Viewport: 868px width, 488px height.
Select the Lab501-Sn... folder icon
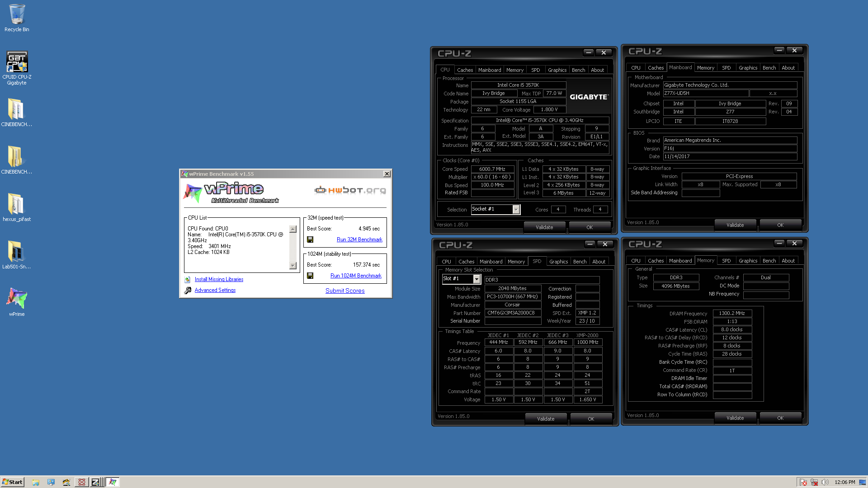click(x=17, y=255)
